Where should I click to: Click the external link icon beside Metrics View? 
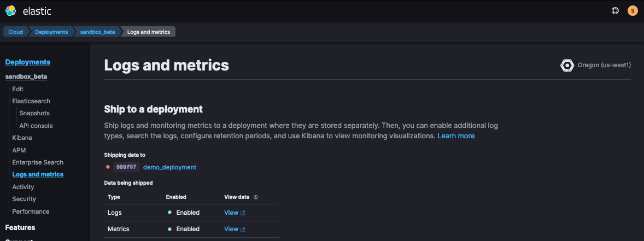click(x=243, y=230)
